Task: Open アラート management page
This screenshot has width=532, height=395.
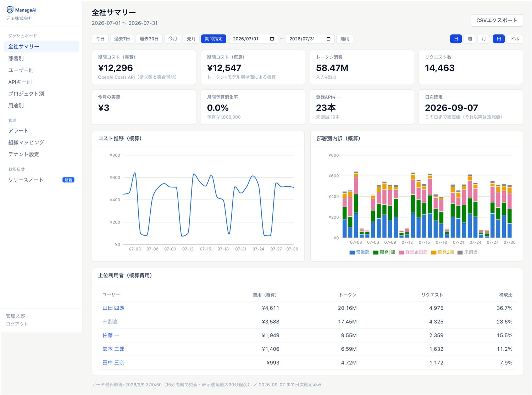Action: (x=41, y=131)
